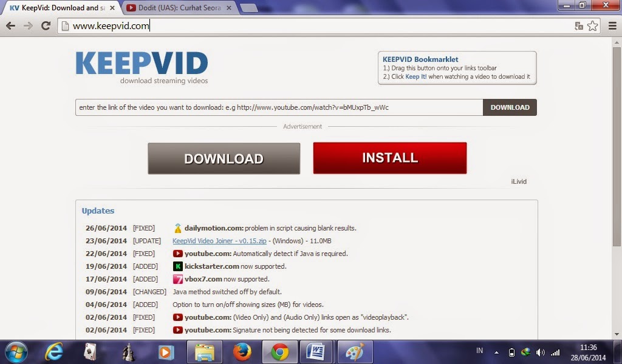Viewport: 622px width, 364px height.
Task: Click the 'Java method switched off by default' text
Action: (227, 292)
